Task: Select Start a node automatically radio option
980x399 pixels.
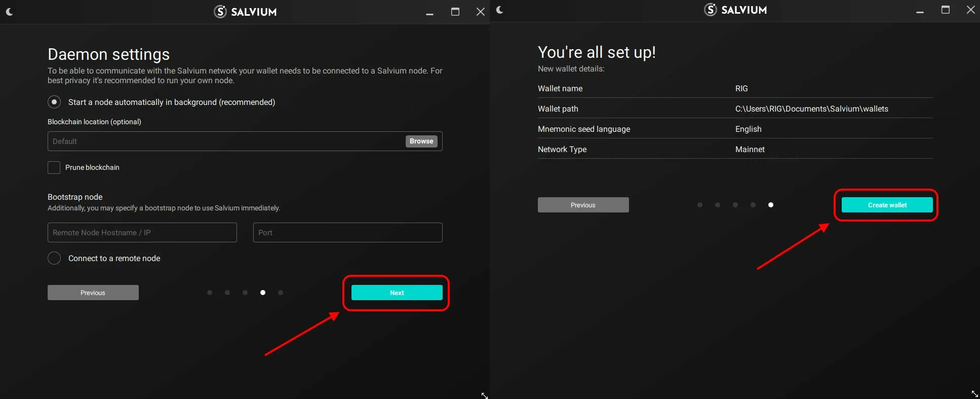Action: pos(54,102)
